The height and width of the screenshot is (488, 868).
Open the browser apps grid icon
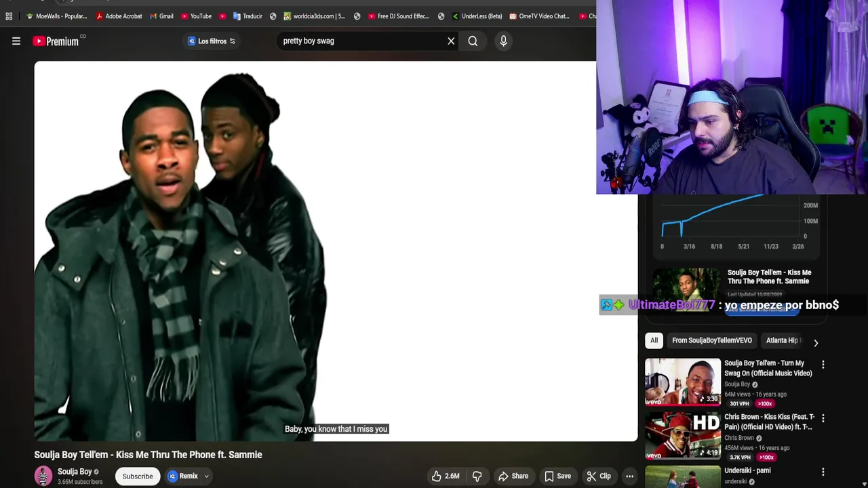coord(9,16)
